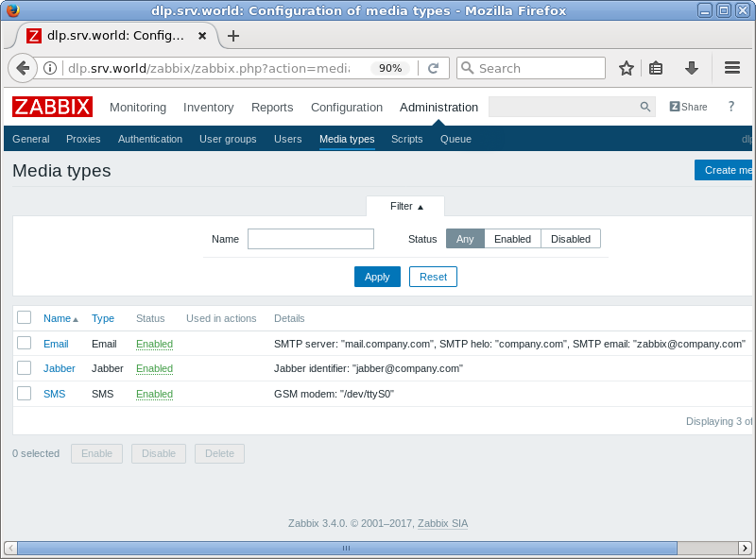Set Status filter to Enabled
This screenshot has width=756, height=559.
tap(512, 239)
